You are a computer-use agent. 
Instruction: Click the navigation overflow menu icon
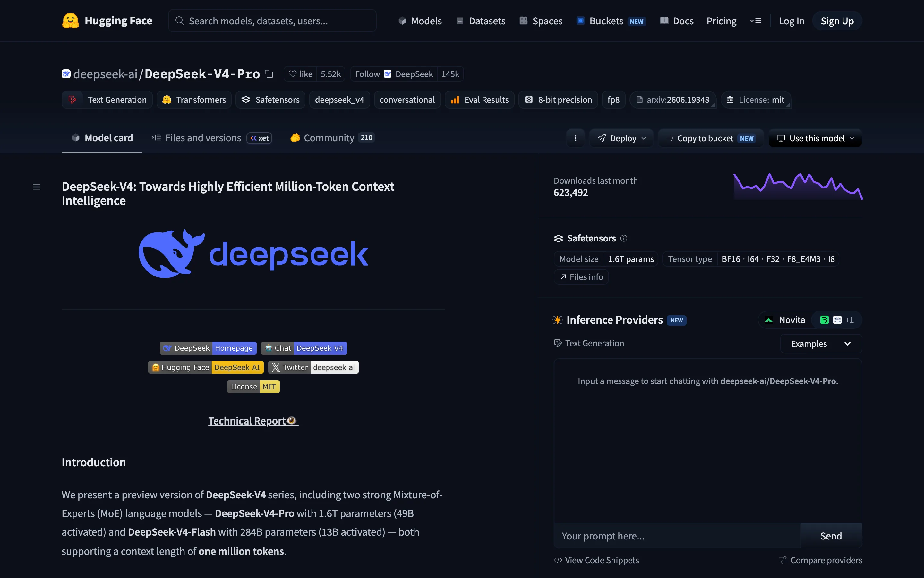(755, 21)
